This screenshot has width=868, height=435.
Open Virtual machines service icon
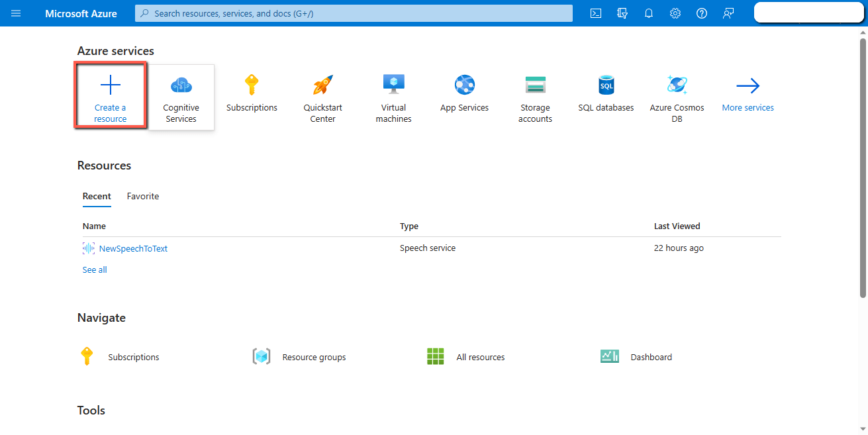tap(393, 85)
